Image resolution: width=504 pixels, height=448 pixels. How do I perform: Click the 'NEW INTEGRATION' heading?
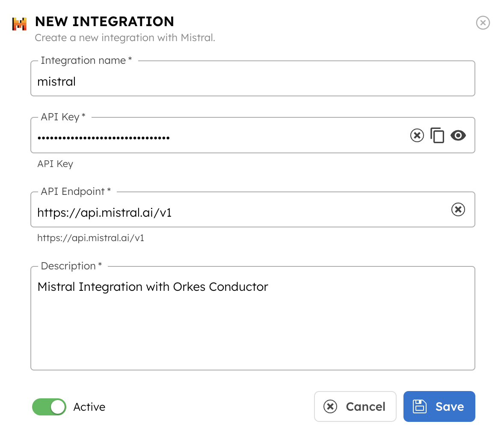pyautogui.click(x=104, y=21)
